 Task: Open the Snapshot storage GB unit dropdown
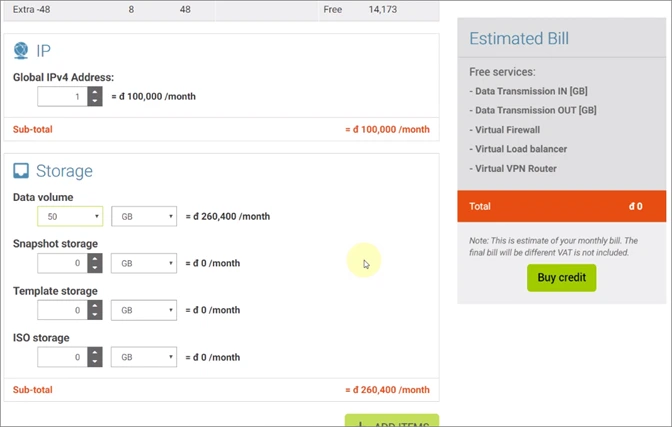tap(144, 263)
